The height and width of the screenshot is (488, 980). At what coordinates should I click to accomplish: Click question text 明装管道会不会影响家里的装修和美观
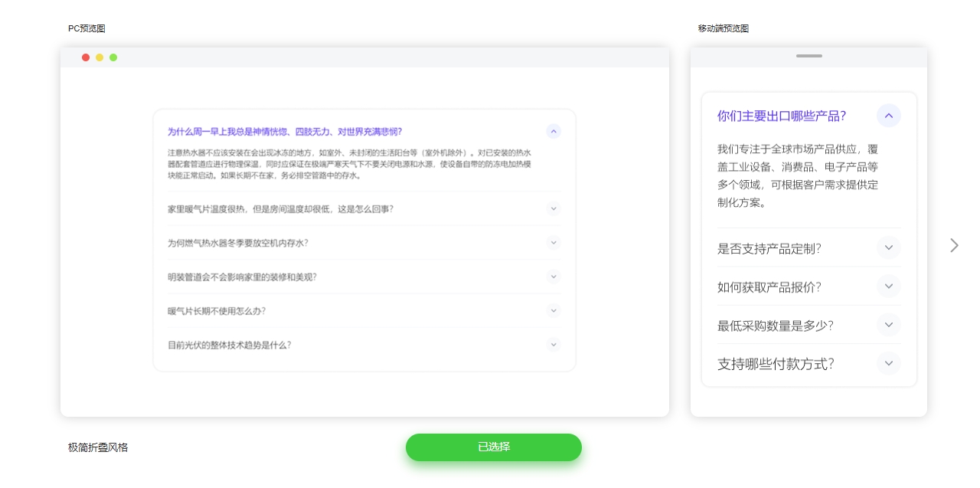[x=242, y=277]
